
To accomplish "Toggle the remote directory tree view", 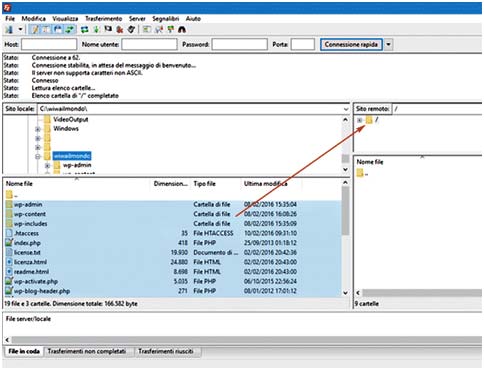I will (x=58, y=30).
